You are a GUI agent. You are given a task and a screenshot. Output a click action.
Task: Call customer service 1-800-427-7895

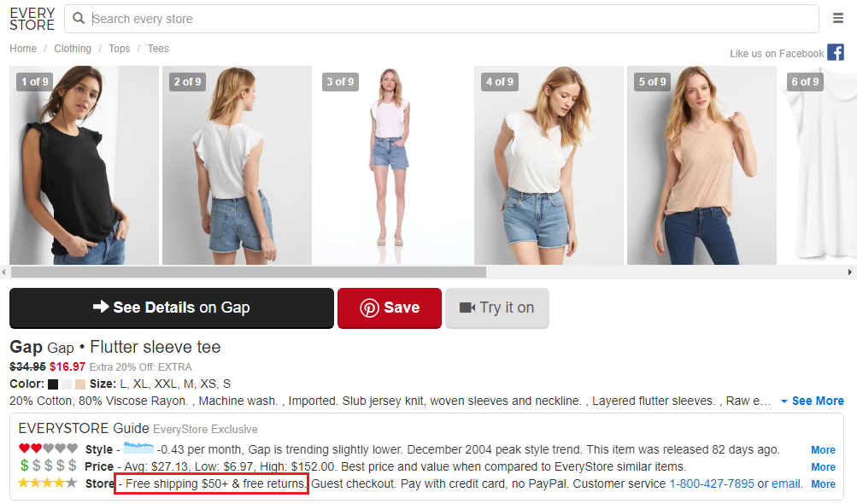tap(712, 483)
